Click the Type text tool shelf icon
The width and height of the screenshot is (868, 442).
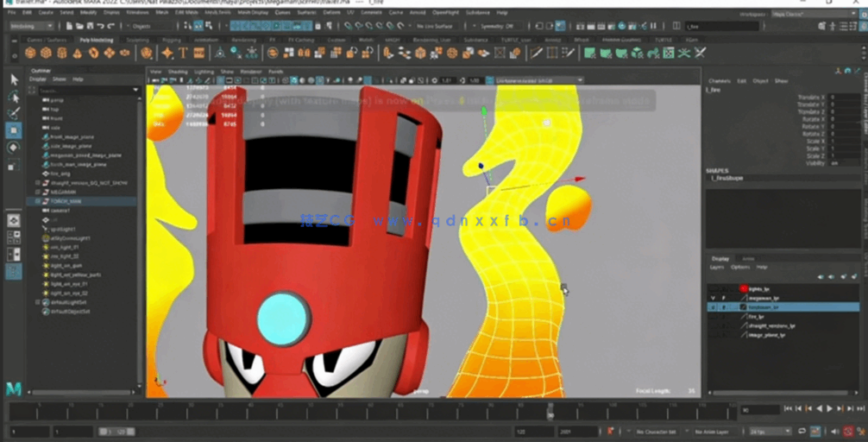pos(184,54)
